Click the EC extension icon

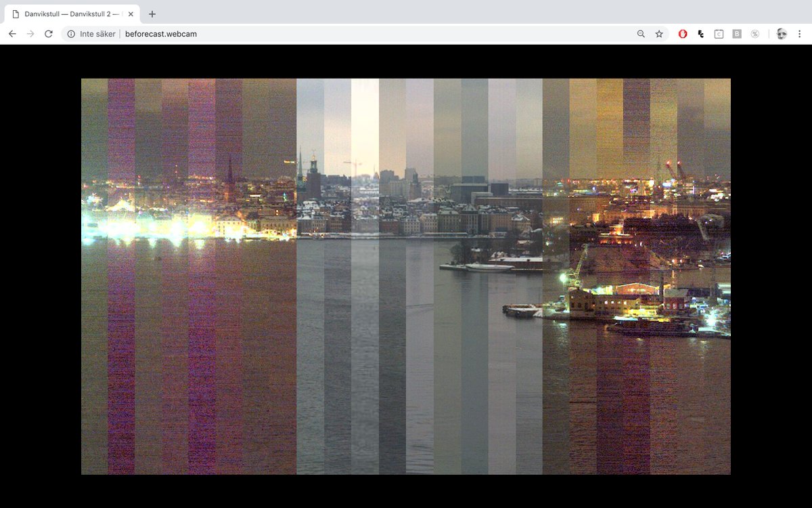point(700,33)
